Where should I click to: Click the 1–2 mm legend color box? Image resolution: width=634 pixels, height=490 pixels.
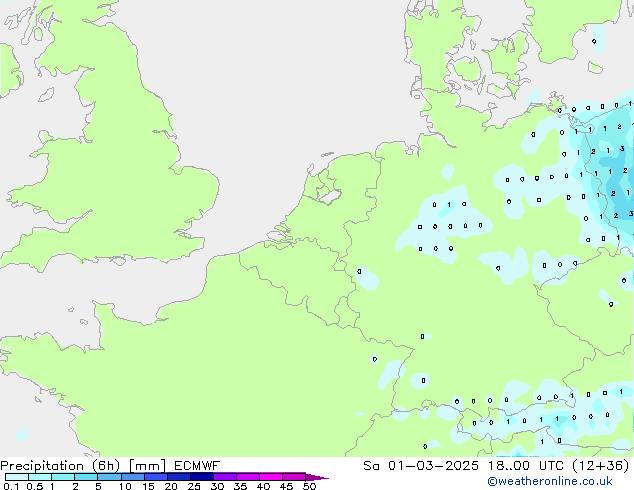click(63, 477)
